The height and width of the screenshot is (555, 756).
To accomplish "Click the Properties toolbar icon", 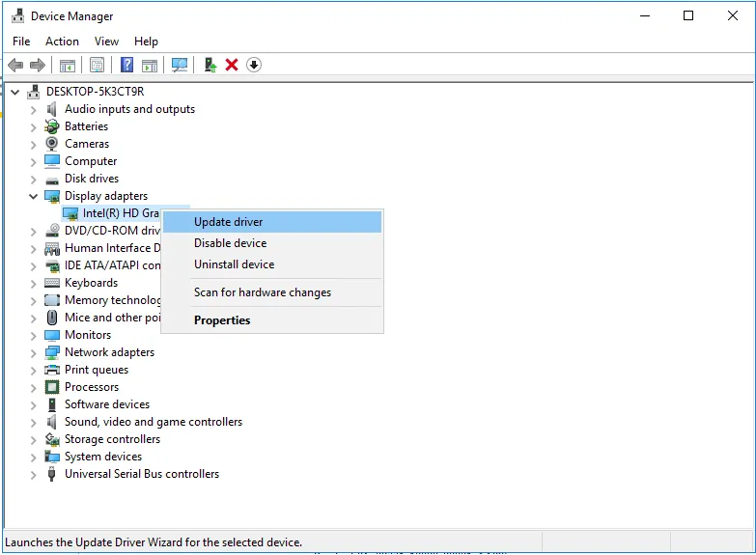I will tap(97, 65).
